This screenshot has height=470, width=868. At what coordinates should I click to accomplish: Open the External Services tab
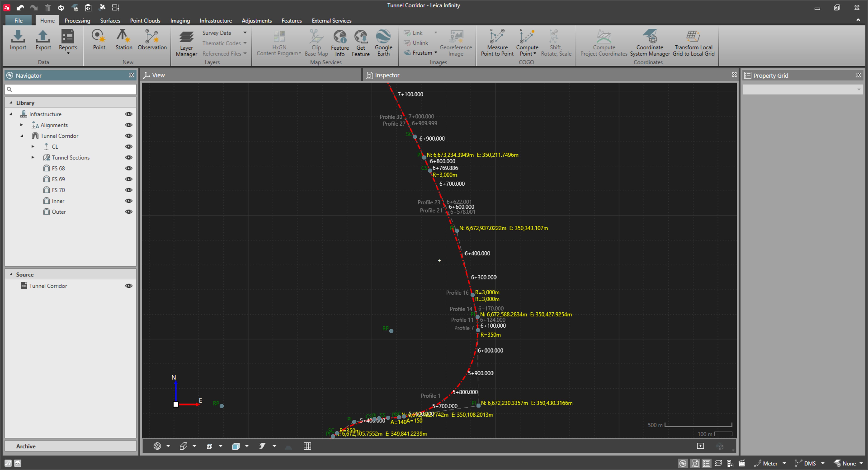331,21
